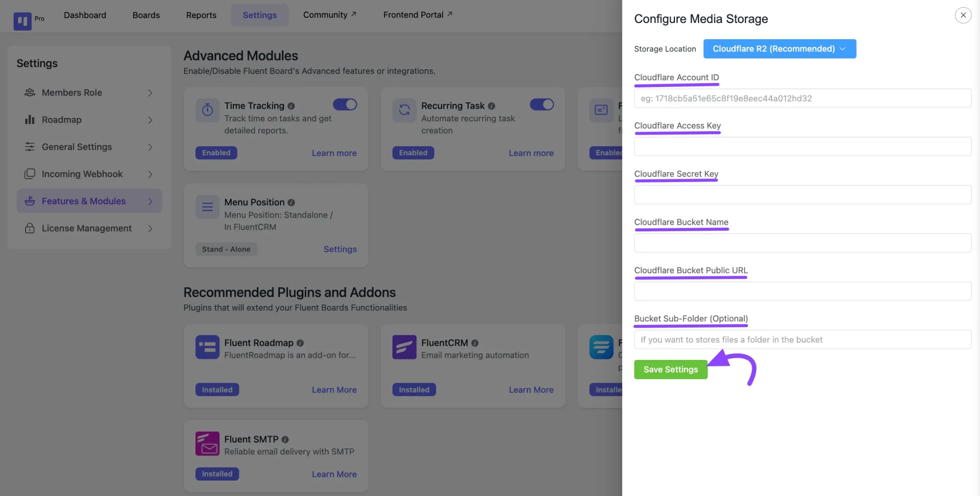Click Learn More for Fluent Roadmap
980x496 pixels.
(x=334, y=390)
